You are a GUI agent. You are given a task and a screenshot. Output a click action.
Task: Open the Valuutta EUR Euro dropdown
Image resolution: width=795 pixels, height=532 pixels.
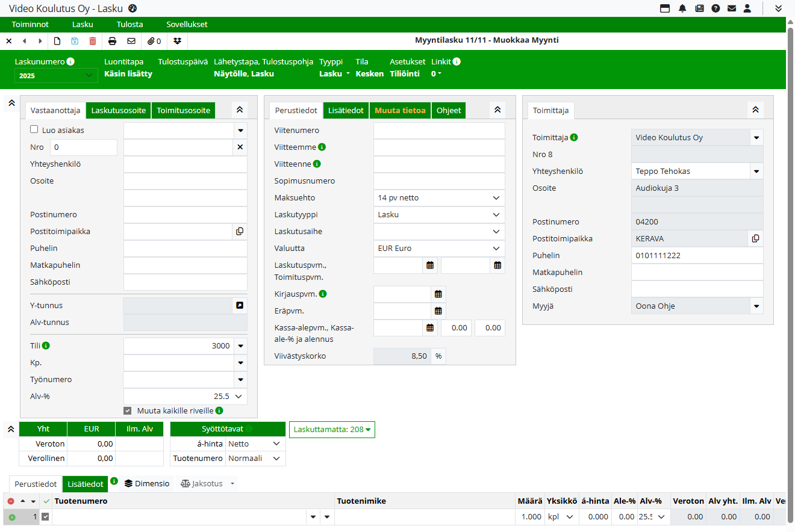pyautogui.click(x=439, y=249)
